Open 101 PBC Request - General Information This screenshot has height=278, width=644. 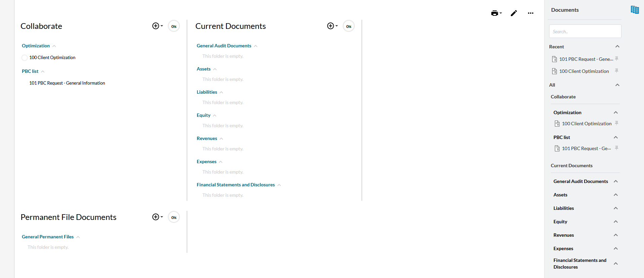[67, 83]
